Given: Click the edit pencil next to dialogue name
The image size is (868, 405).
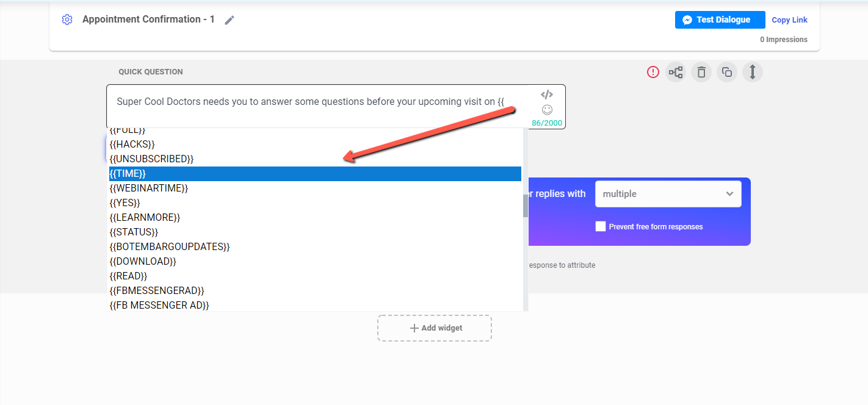Looking at the screenshot, I should tap(230, 20).
